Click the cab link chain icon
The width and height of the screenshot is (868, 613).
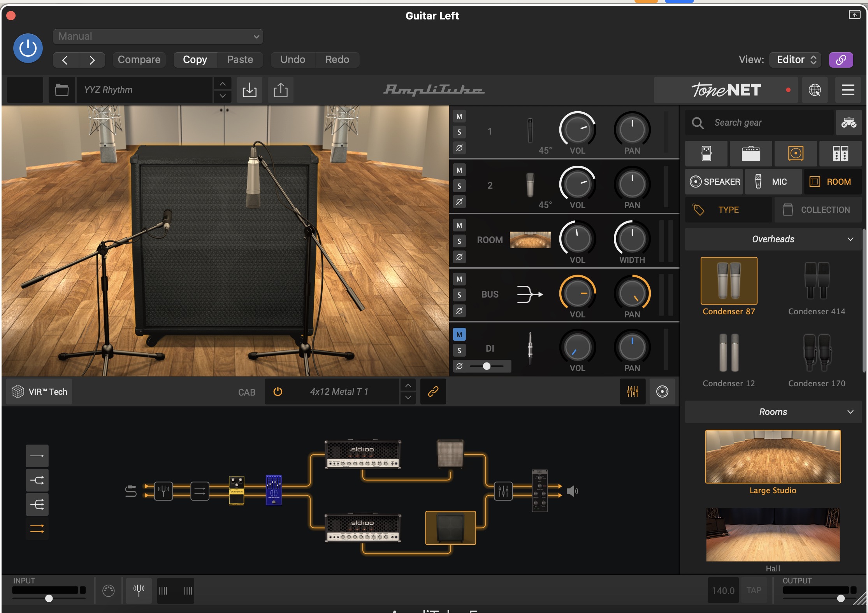tap(433, 392)
